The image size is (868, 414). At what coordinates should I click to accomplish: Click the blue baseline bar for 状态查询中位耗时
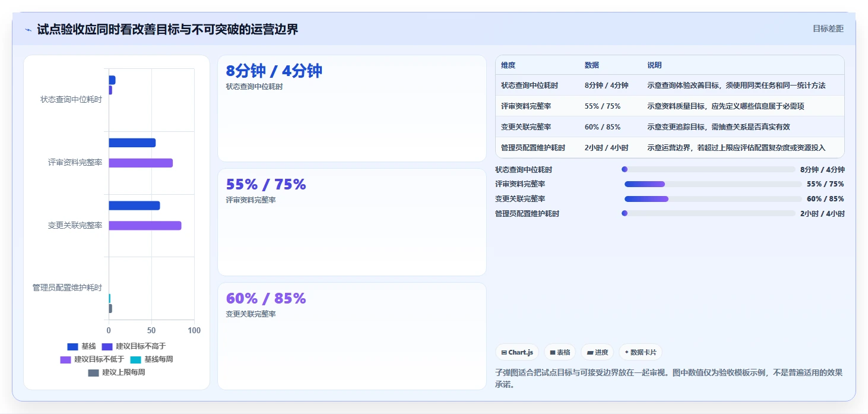coord(112,80)
